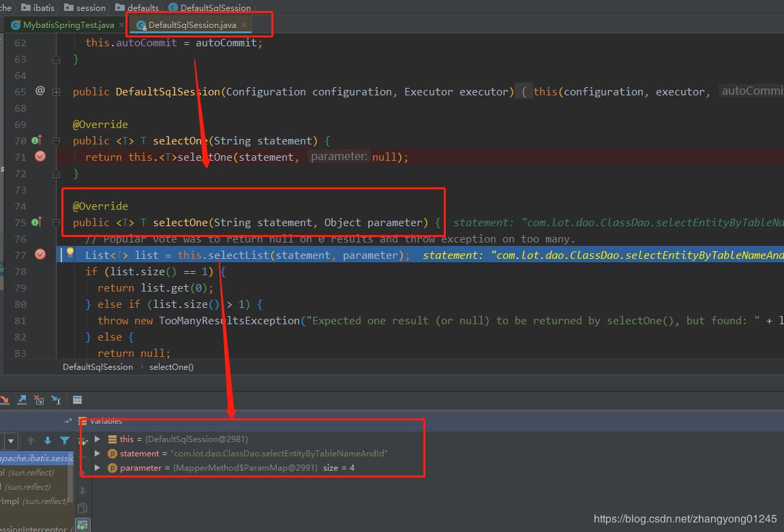Click the Run to Cursor icon
The width and height of the screenshot is (784, 532).
pos(56,400)
